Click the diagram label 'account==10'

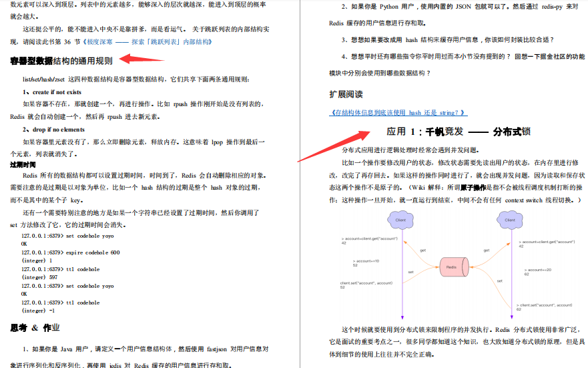366,261
